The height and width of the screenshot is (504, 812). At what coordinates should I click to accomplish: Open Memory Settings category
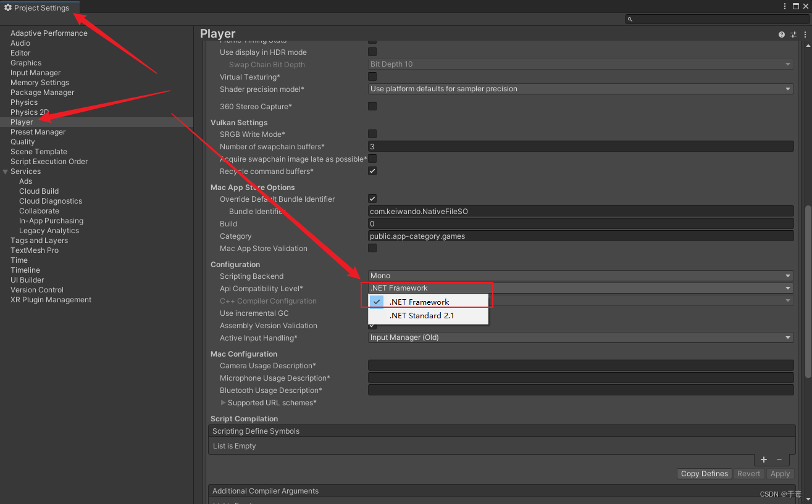(x=40, y=83)
